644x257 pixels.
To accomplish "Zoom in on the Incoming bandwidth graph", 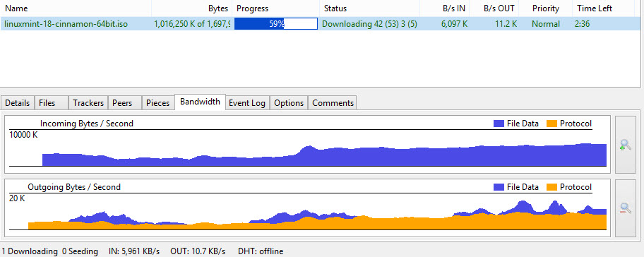I will (625, 145).
